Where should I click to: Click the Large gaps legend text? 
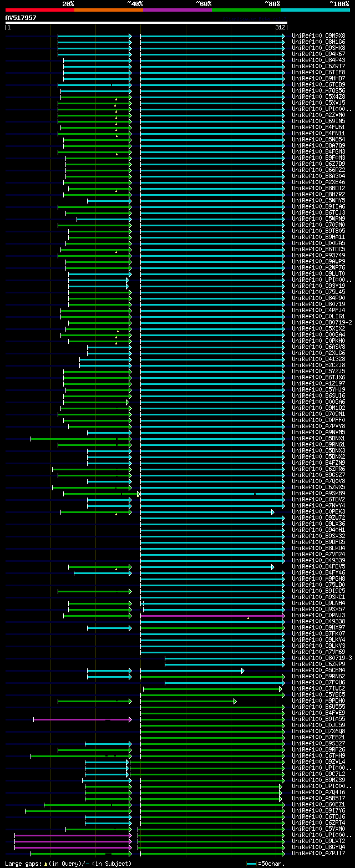click(68, 864)
